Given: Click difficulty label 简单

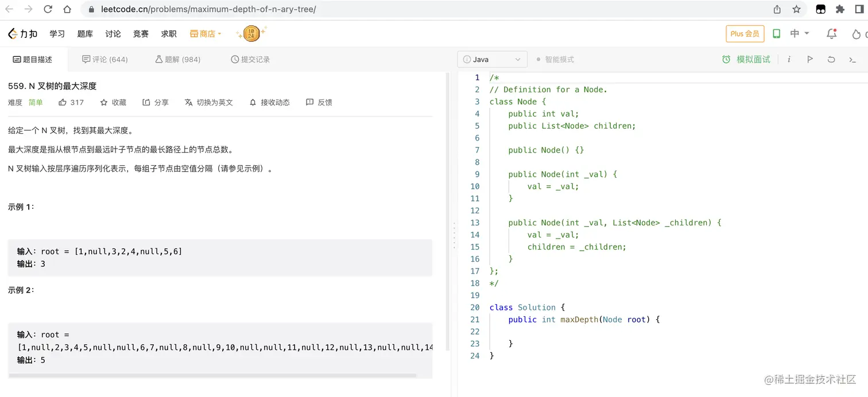Looking at the screenshot, I should click(x=36, y=103).
